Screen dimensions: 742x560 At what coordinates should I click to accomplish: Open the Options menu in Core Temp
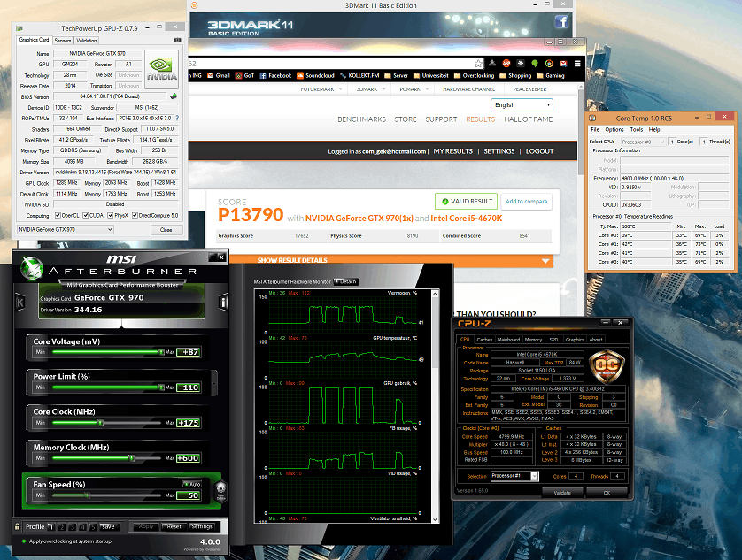[614, 129]
